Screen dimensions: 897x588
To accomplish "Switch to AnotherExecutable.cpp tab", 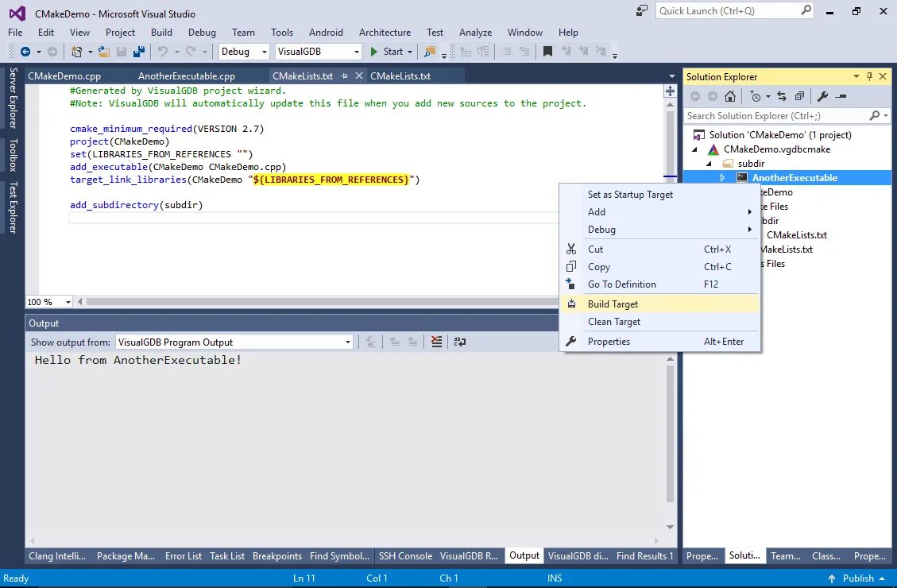I will pyautogui.click(x=187, y=75).
